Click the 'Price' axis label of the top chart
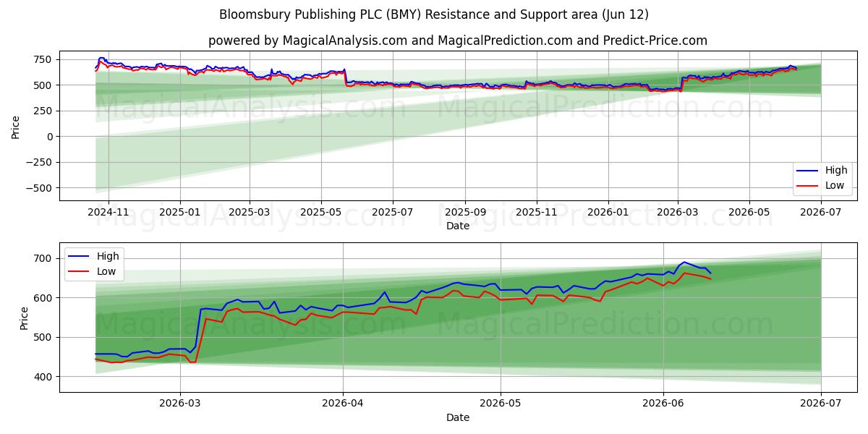 [x=15, y=127]
